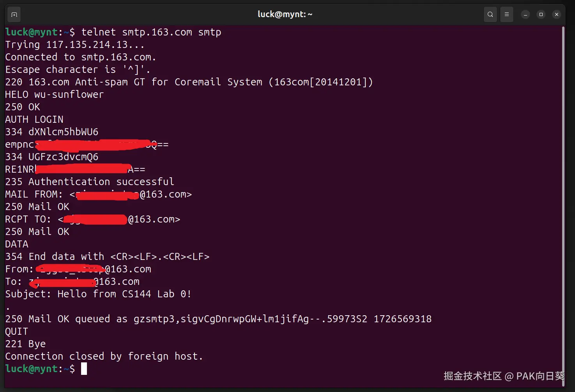575x392 pixels.
Task: Close the terminal window
Action: pyautogui.click(x=557, y=14)
